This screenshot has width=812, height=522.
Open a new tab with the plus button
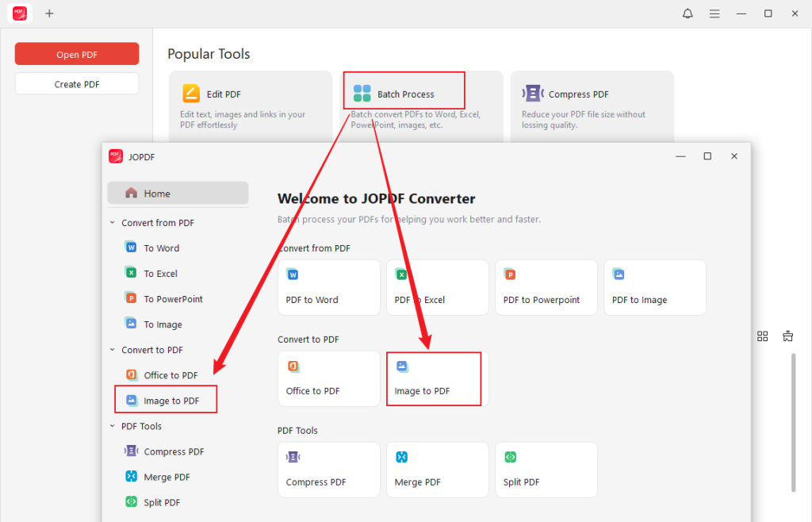coord(49,13)
